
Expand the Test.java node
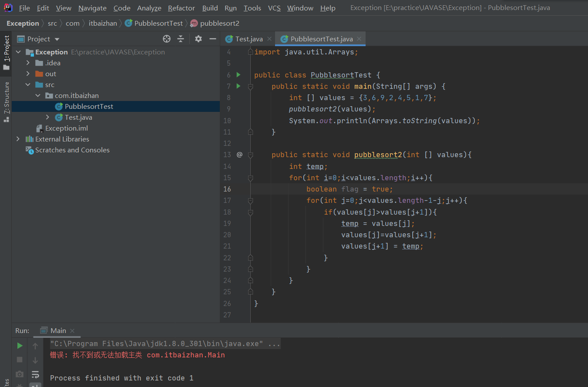tap(47, 117)
